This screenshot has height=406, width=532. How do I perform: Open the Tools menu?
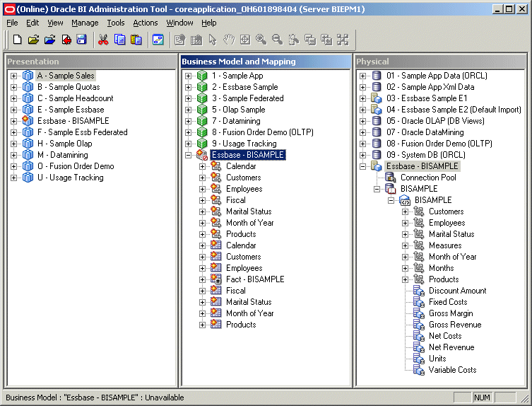(x=116, y=23)
